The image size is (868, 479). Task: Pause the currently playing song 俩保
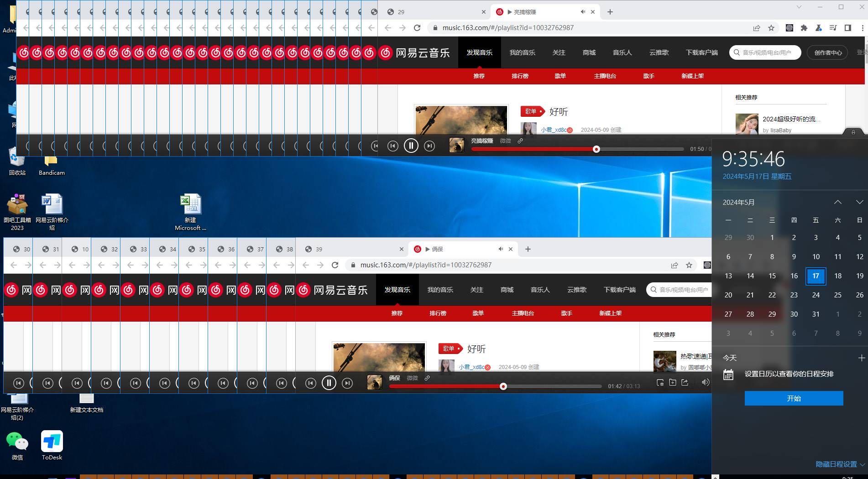329,383
